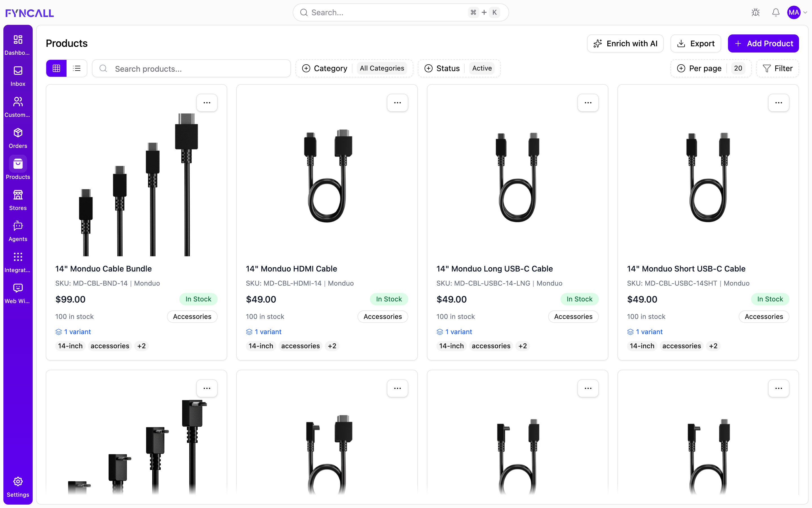Open the Dashboard sidebar item
The width and height of the screenshot is (812, 508).
point(18,45)
